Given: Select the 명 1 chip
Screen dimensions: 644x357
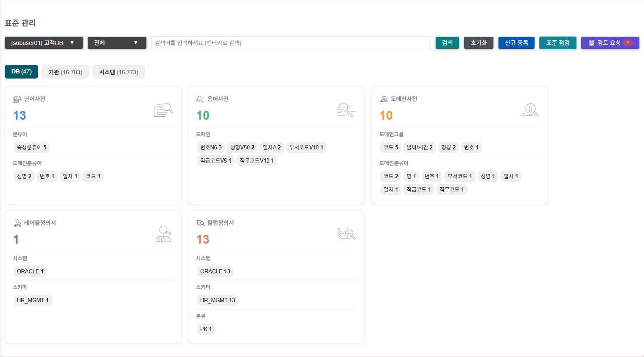Looking at the screenshot, I should point(411,176).
